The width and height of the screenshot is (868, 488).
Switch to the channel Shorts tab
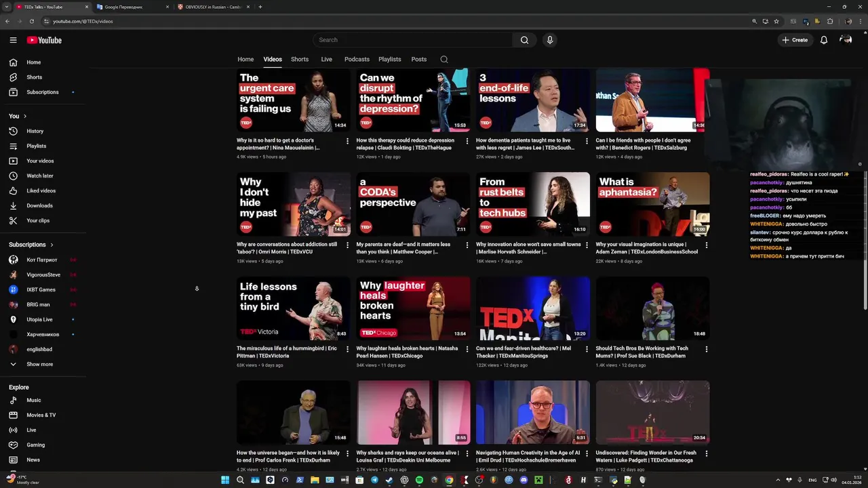click(300, 59)
